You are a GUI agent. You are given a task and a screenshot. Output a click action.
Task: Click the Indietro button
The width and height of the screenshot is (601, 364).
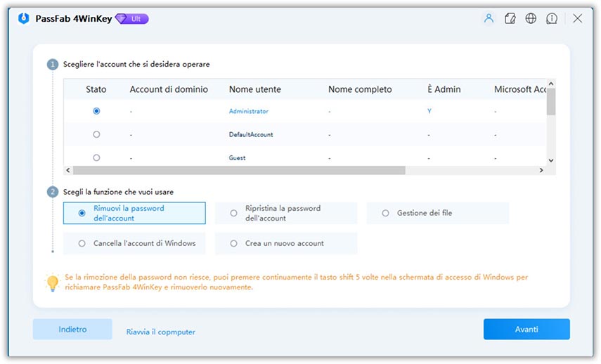tap(72, 329)
